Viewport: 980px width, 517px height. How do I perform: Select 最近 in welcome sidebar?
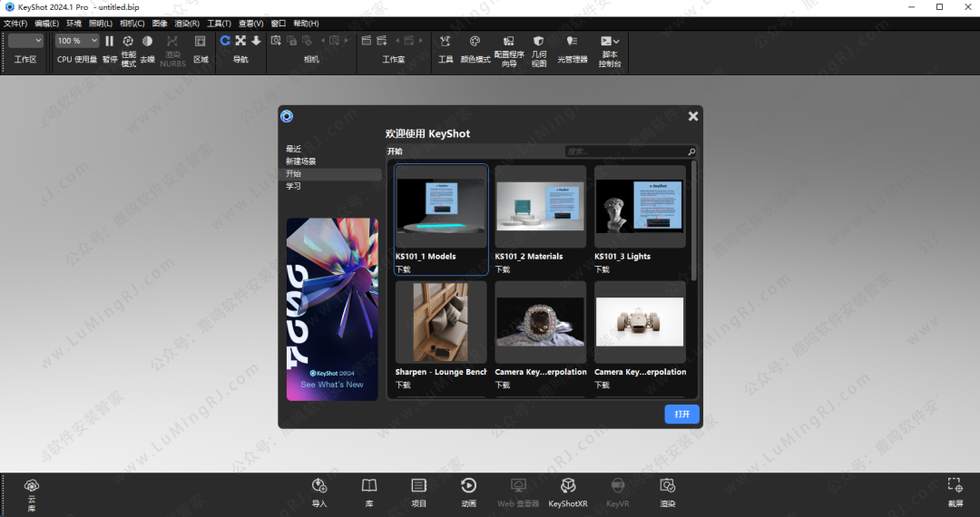tap(294, 149)
